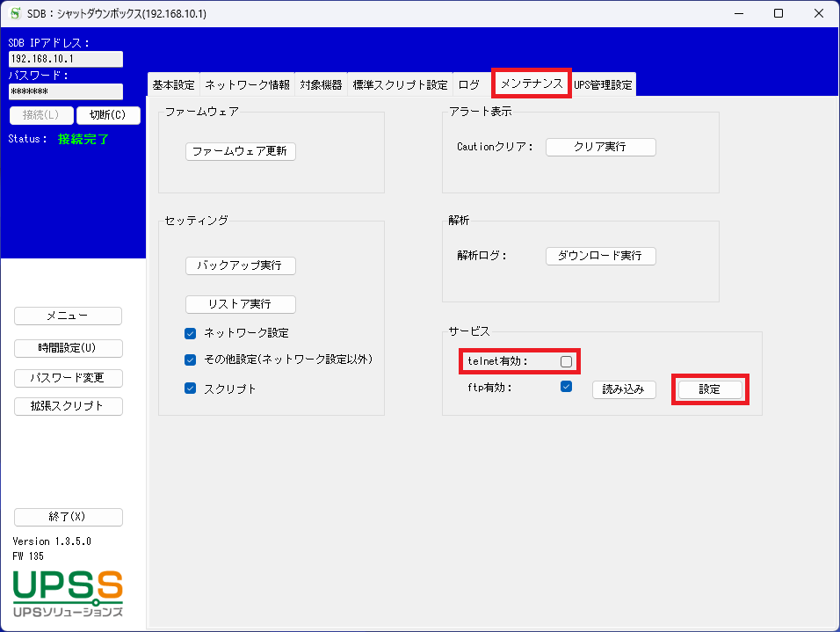This screenshot has width=840, height=632.
Task: Select the 対象機器 tab
Action: click(321, 85)
